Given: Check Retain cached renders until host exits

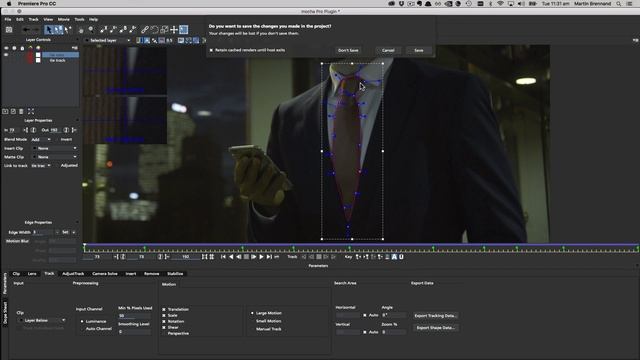Looking at the screenshot, I should 211,50.
